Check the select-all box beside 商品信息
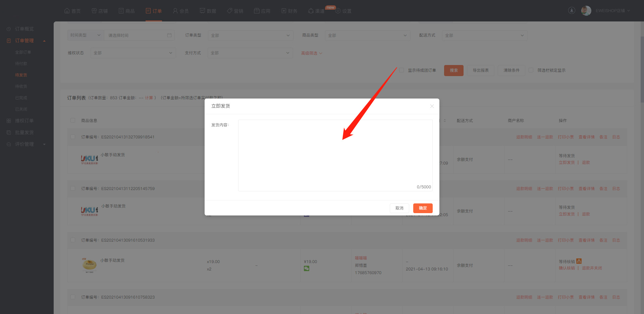 pos(73,121)
